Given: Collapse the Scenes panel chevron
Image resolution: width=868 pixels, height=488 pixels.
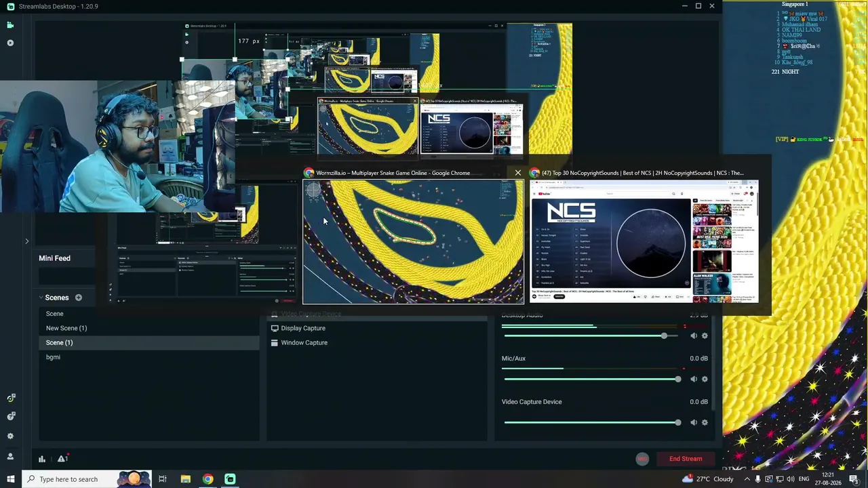Looking at the screenshot, I should [41, 298].
